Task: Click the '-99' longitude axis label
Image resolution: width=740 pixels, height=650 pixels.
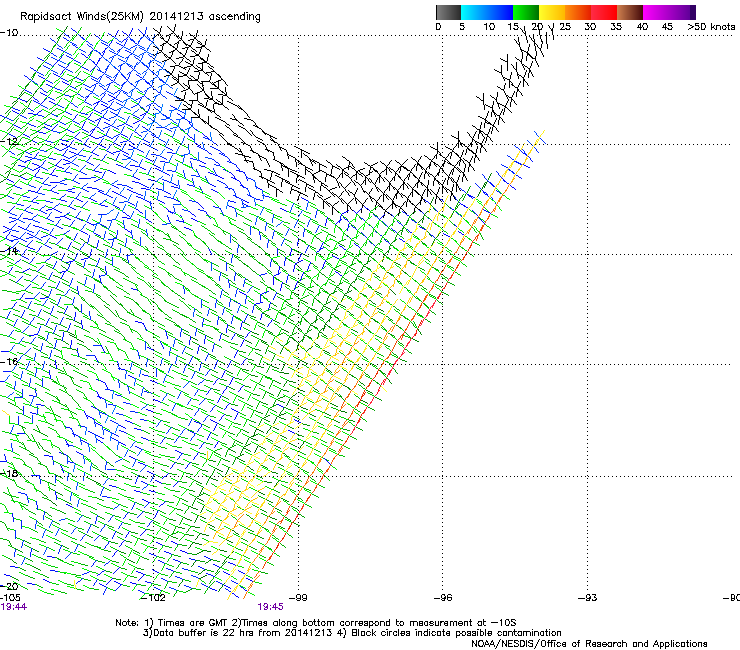Action: click(298, 597)
